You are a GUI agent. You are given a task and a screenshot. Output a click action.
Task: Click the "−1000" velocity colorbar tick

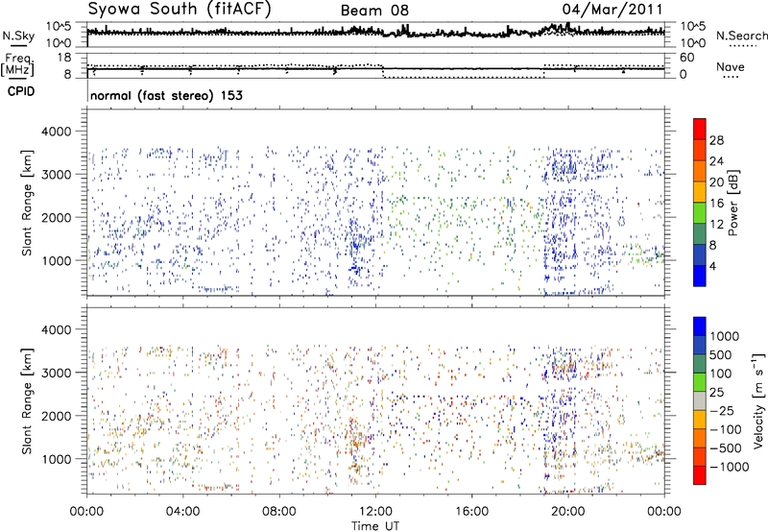[x=730, y=467]
